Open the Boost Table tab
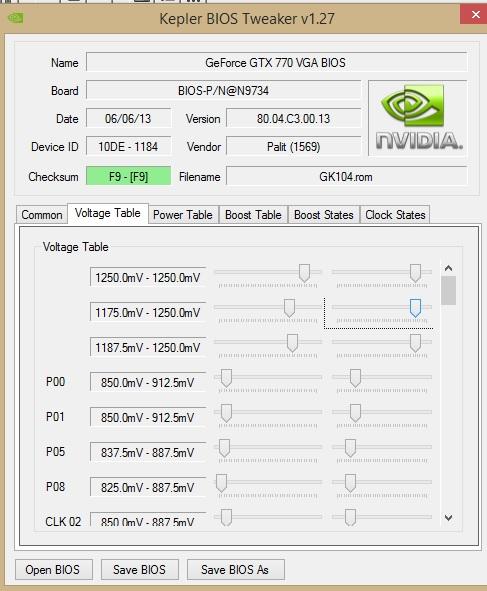This screenshot has height=591, width=487. tap(253, 215)
